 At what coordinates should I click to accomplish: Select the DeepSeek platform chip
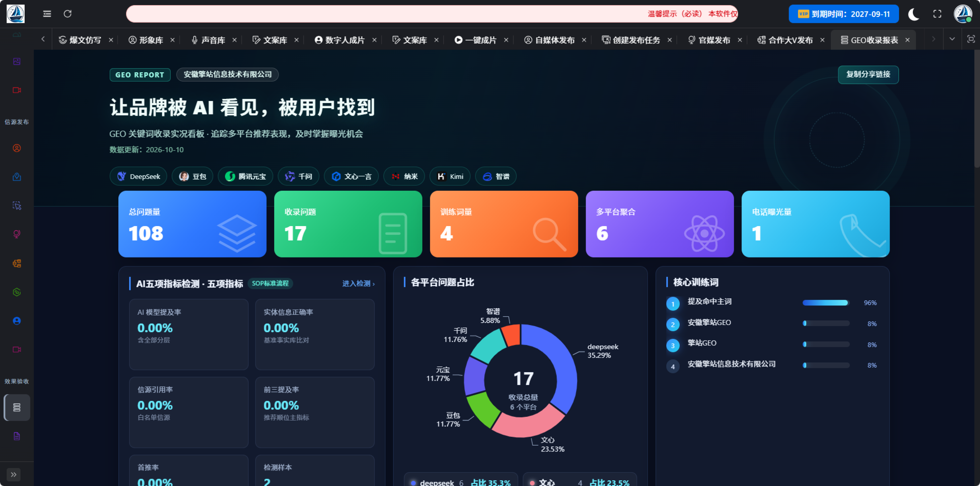(138, 177)
